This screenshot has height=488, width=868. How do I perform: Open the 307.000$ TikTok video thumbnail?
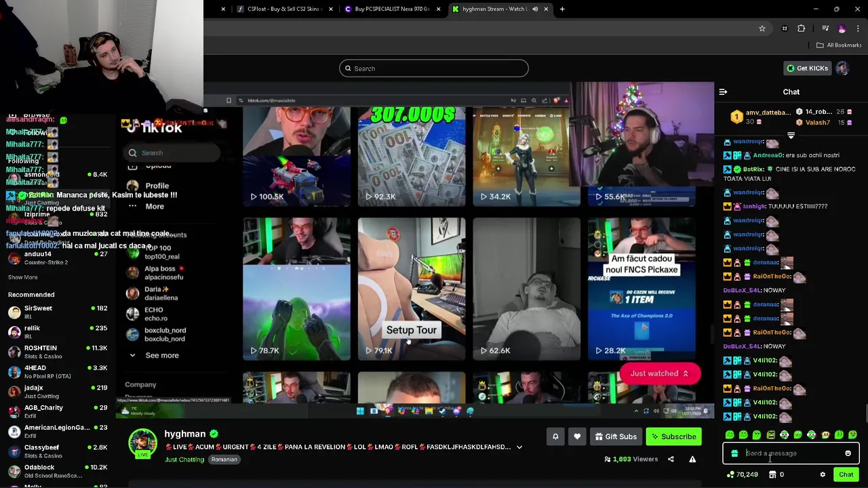(x=412, y=157)
